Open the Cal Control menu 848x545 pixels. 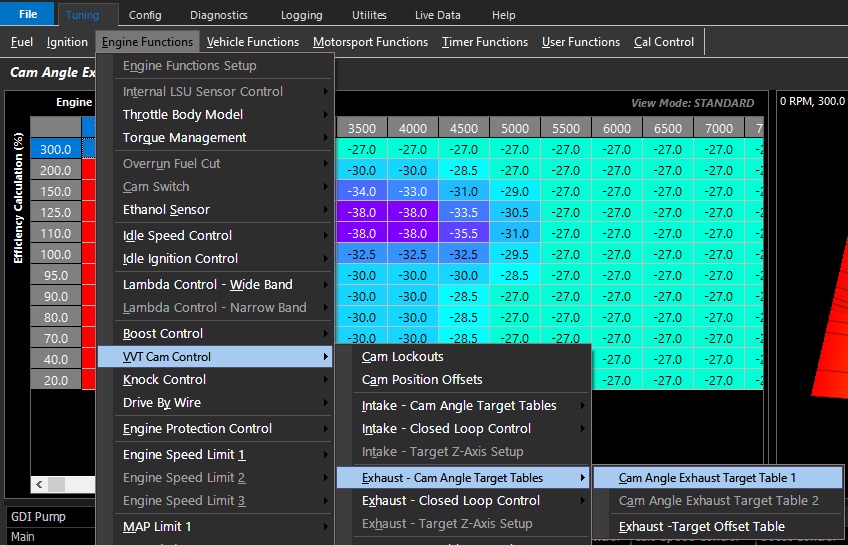pyautogui.click(x=664, y=42)
